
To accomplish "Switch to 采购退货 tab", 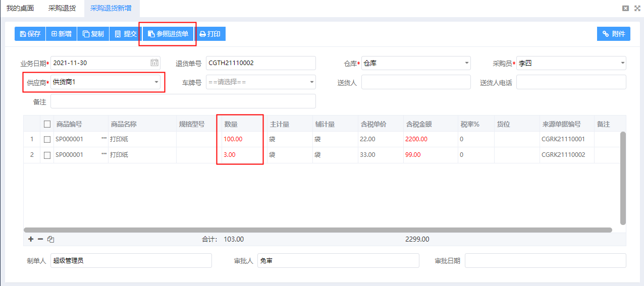I will (62, 8).
